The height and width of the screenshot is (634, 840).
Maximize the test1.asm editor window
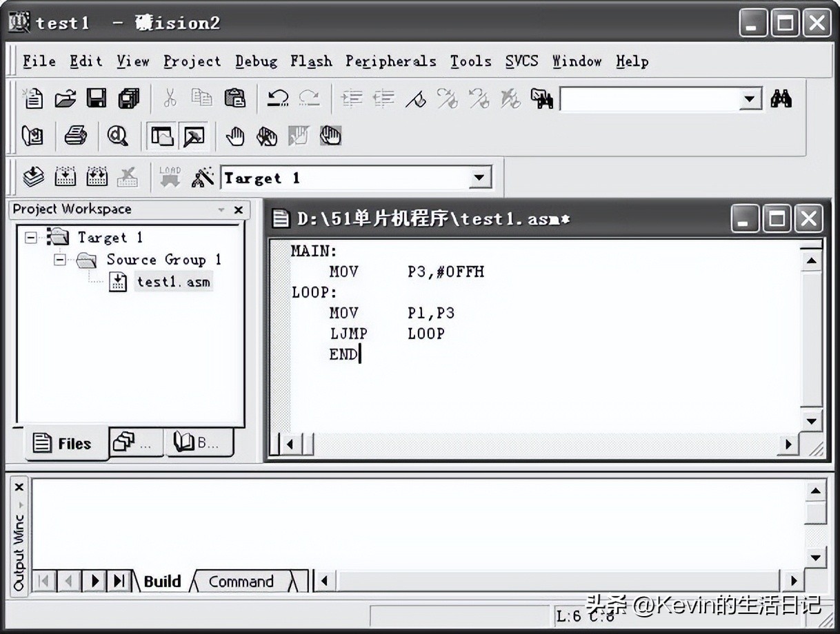777,219
